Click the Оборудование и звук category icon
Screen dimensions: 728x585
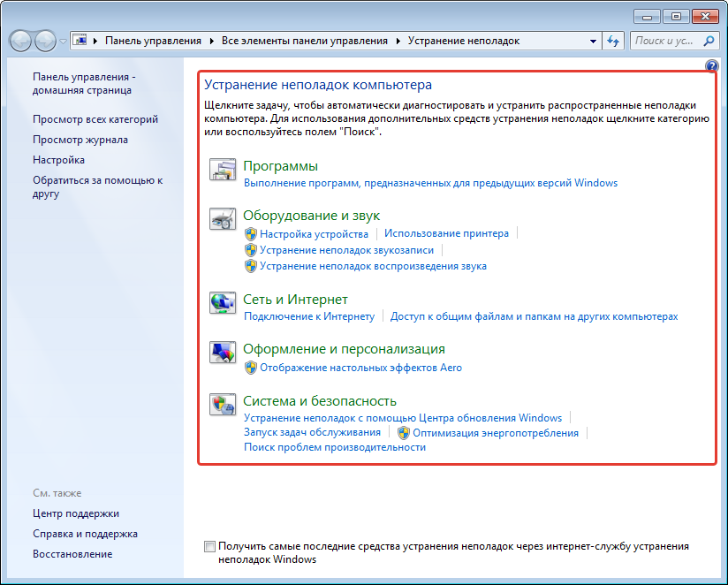coord(223,218)
